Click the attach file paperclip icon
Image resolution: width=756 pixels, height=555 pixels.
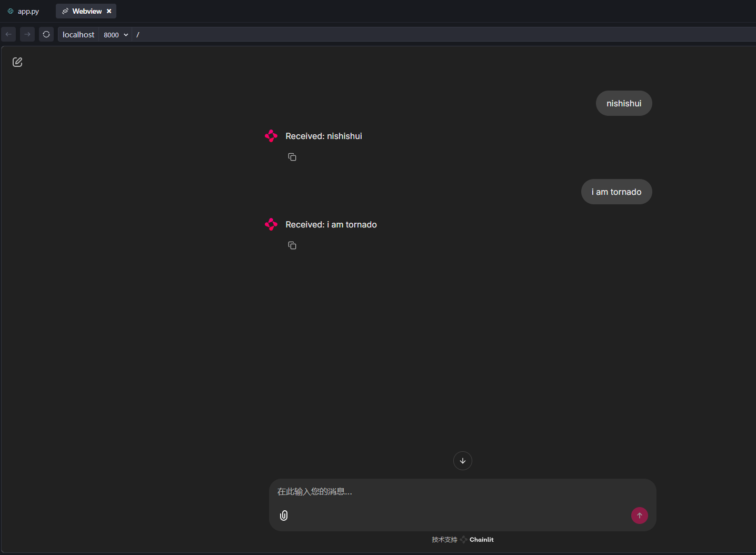click(x=284, y=516)
